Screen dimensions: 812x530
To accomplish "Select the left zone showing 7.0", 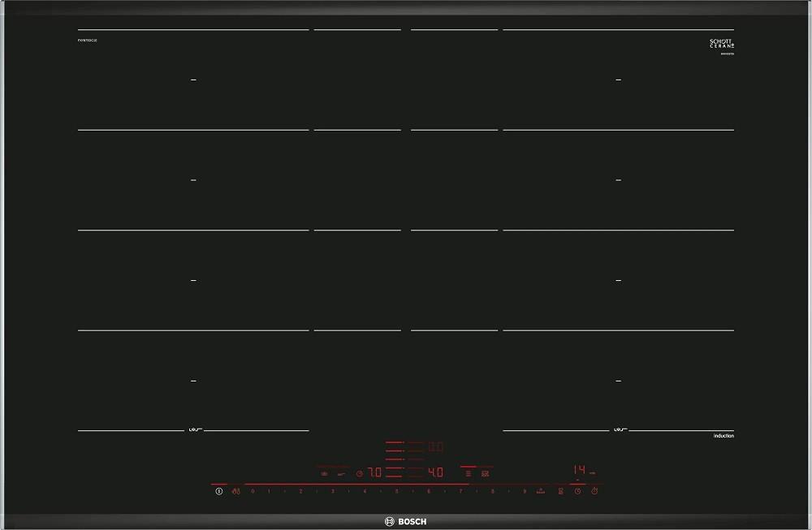I will (x=374, y=472).
